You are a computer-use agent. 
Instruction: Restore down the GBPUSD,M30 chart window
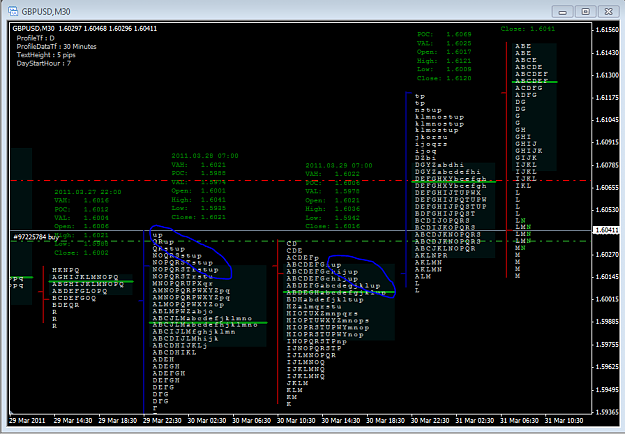click(x=586, y=11)
